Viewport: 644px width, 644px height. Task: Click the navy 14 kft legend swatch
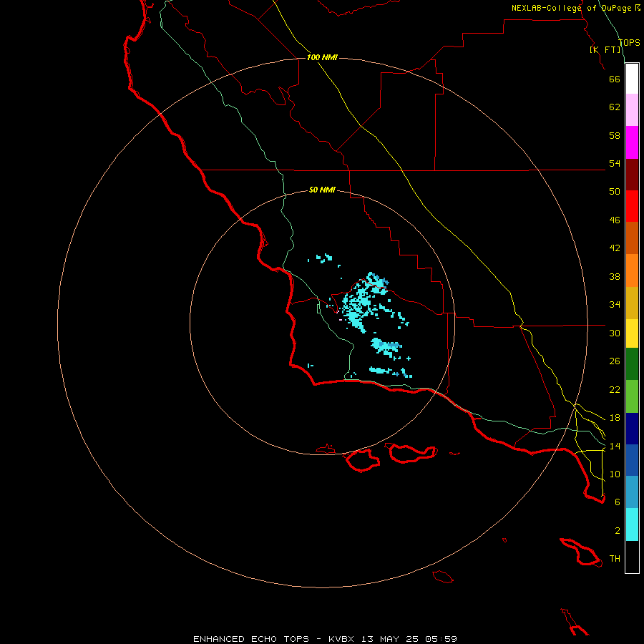tap(632, 429)
